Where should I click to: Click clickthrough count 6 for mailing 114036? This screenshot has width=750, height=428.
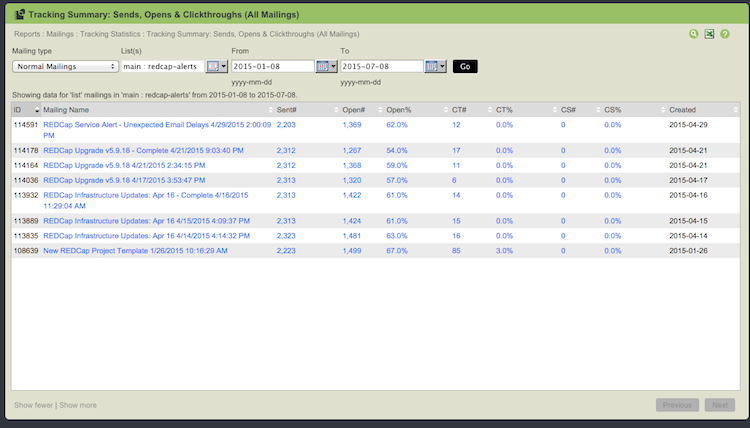[454, 180]
